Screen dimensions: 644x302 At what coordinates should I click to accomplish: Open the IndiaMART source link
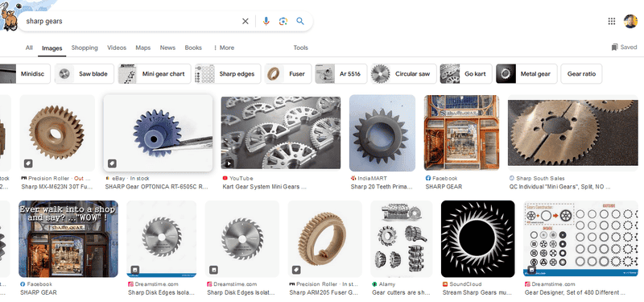pos(369,178)
